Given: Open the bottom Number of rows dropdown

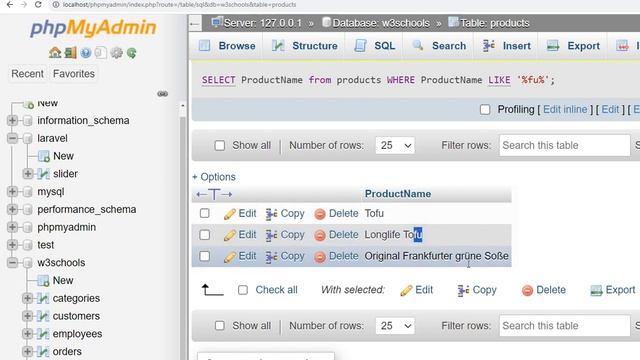Looking at the screenshot, I should tap(395, 326).
